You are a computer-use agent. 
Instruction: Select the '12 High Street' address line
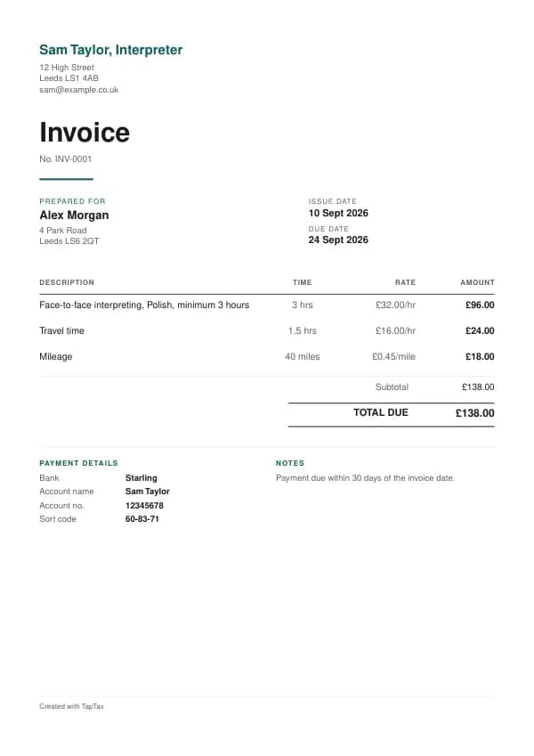(x=67, y=68)
